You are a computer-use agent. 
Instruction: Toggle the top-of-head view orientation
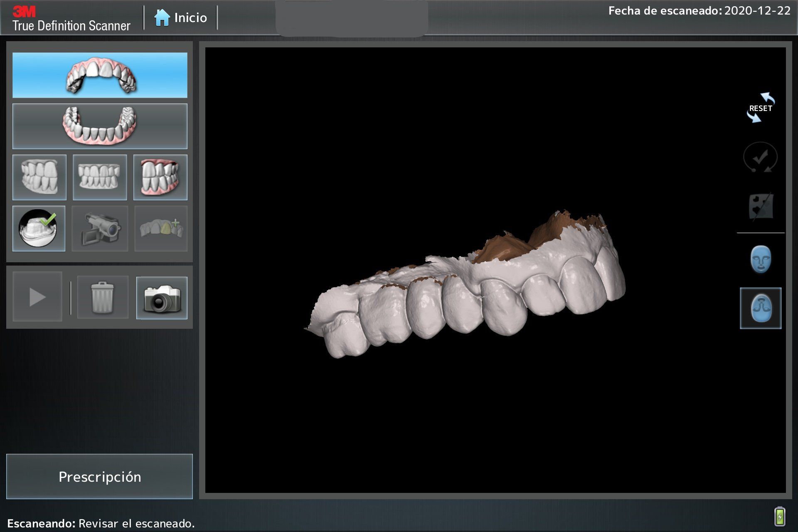[761, 308]
